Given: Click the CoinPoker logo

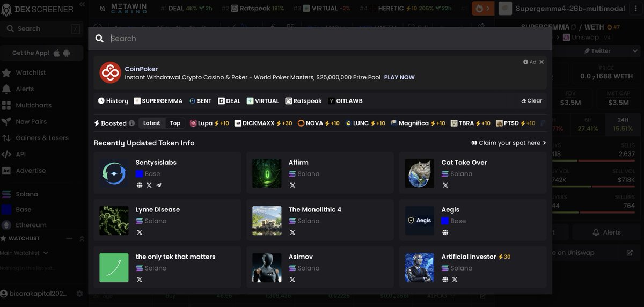Looking at the screenshot, I should pos(110,72).
